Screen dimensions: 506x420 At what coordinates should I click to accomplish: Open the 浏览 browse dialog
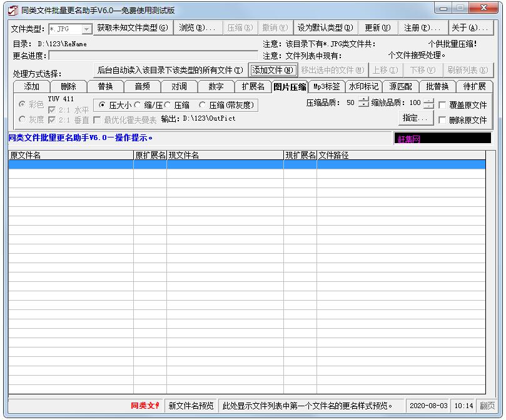click(x=198, y=28)
